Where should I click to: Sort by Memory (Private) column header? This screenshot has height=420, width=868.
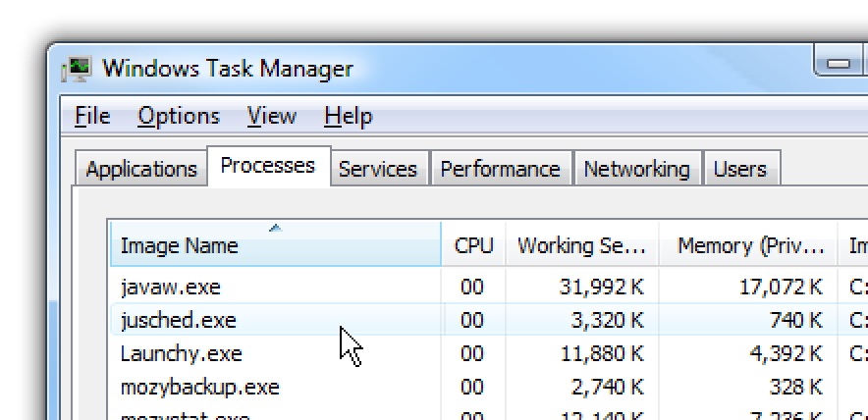pyautogui.click(x=750, y=245)
